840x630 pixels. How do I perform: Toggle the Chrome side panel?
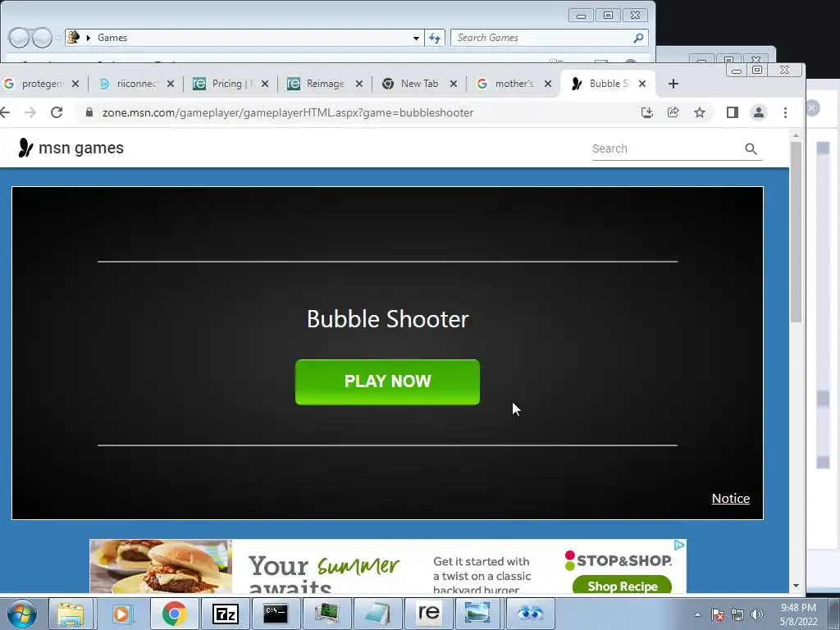[x=733, y=112]
